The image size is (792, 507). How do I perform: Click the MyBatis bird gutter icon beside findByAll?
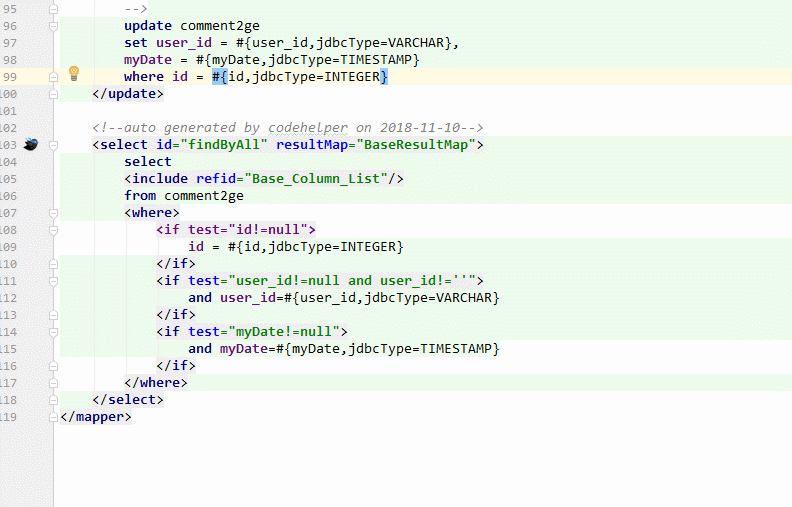click(31, 144)
